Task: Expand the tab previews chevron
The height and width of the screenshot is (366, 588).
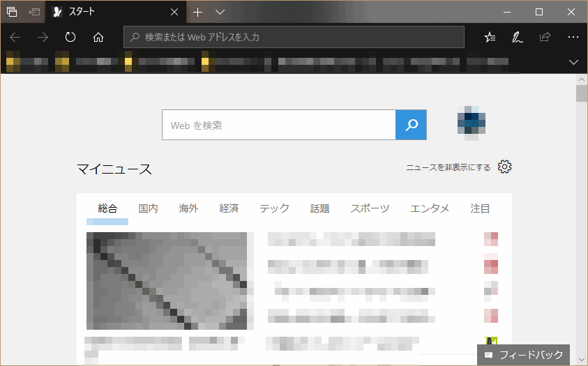Action: 220,12
